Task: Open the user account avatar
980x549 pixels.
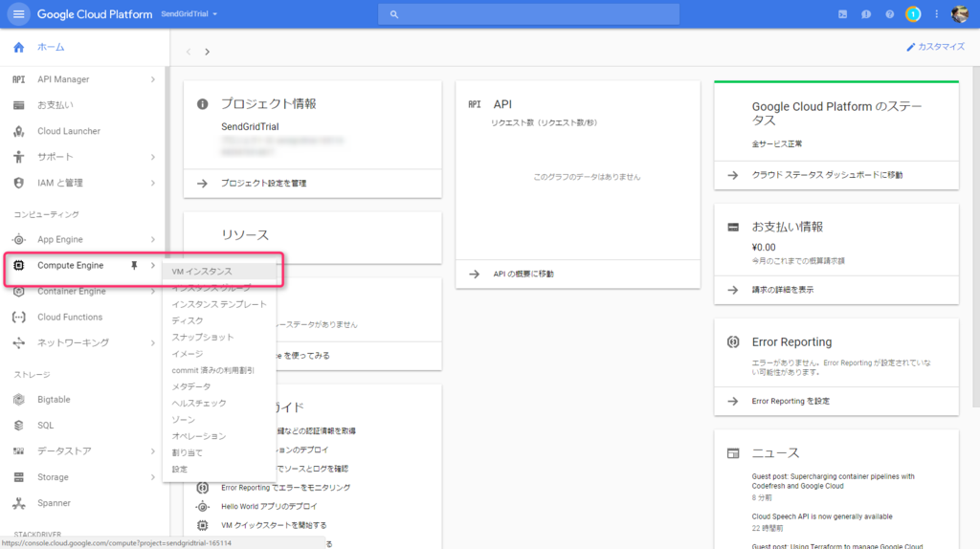Action: tap(959, 13)
